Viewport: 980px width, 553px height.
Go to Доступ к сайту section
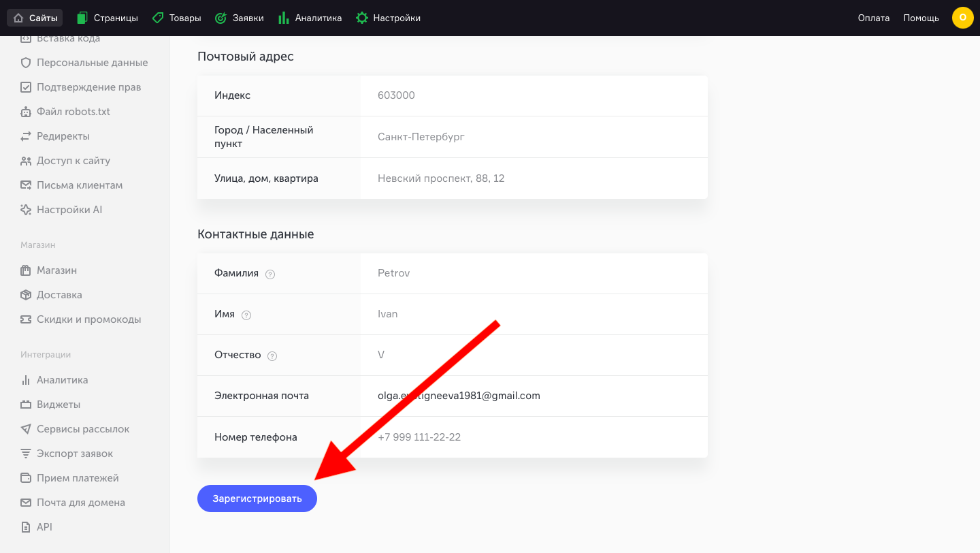[73, 161]
